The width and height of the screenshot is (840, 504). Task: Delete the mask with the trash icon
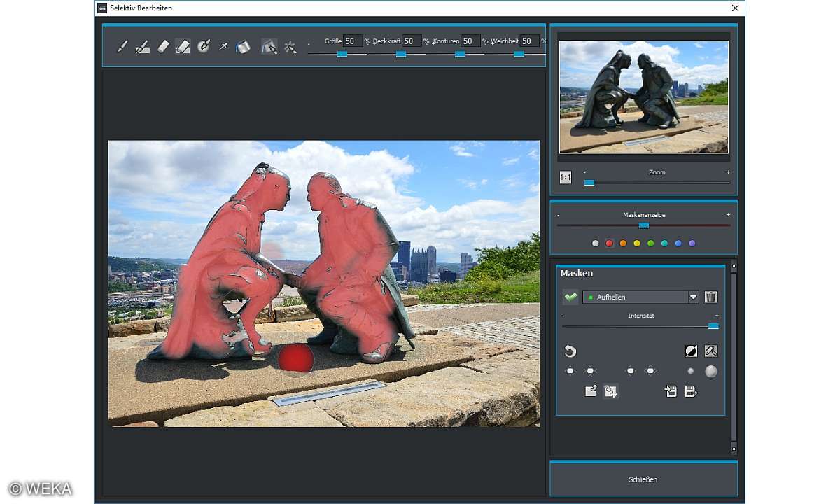point(710,297)
